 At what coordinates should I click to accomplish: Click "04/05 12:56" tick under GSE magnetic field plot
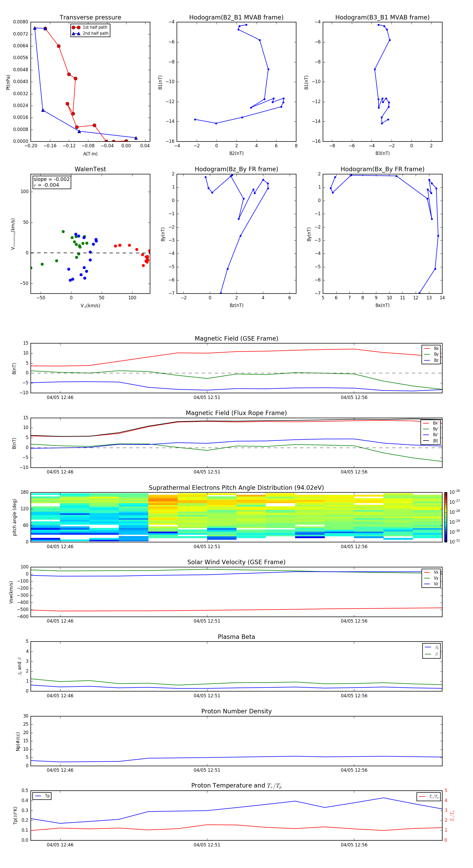354,397
